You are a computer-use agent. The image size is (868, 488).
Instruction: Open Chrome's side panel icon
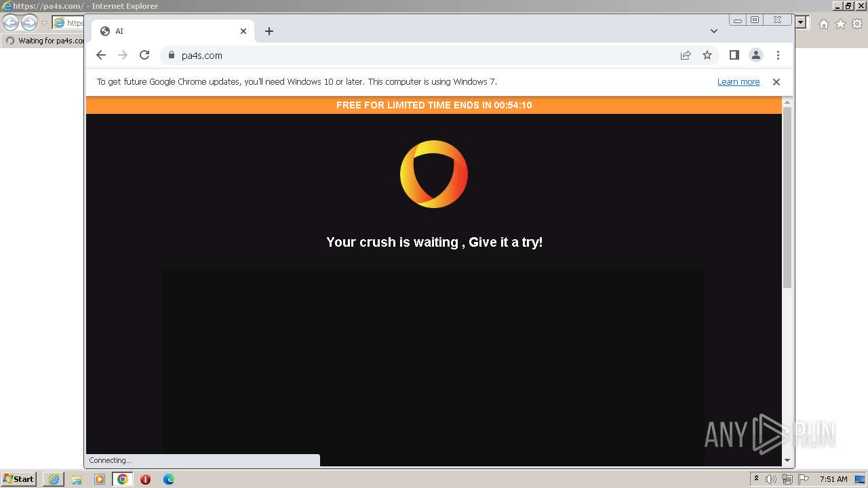(x=734, y=56)
